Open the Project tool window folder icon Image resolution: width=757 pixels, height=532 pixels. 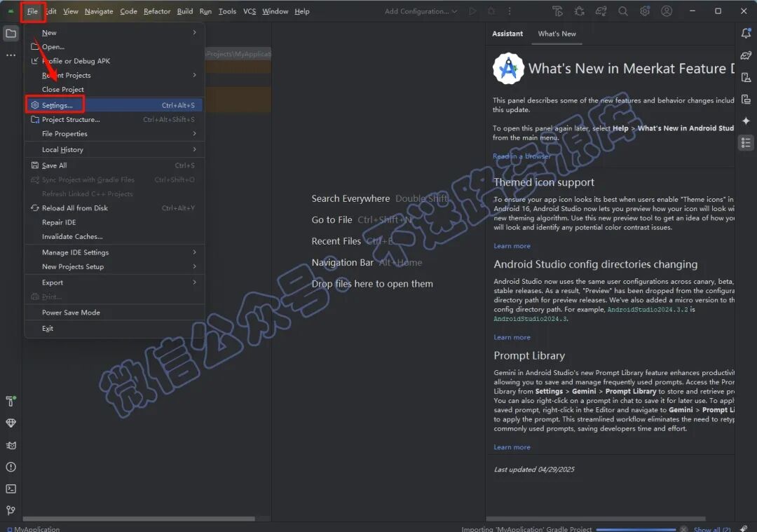(x=11, y=34)
